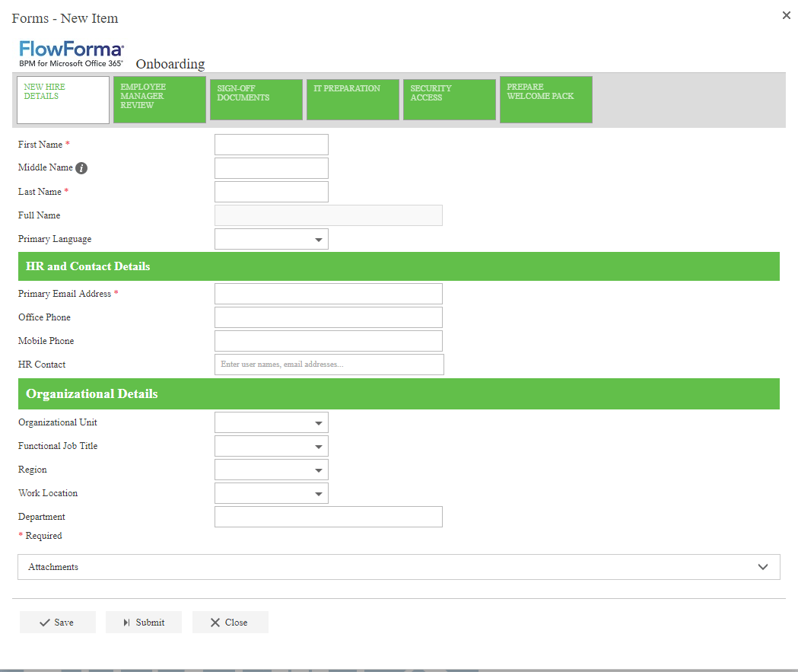Click the HR and Contact Details header
The width and height of the screenshot is (798, 672).
click(x=399, y=266)
